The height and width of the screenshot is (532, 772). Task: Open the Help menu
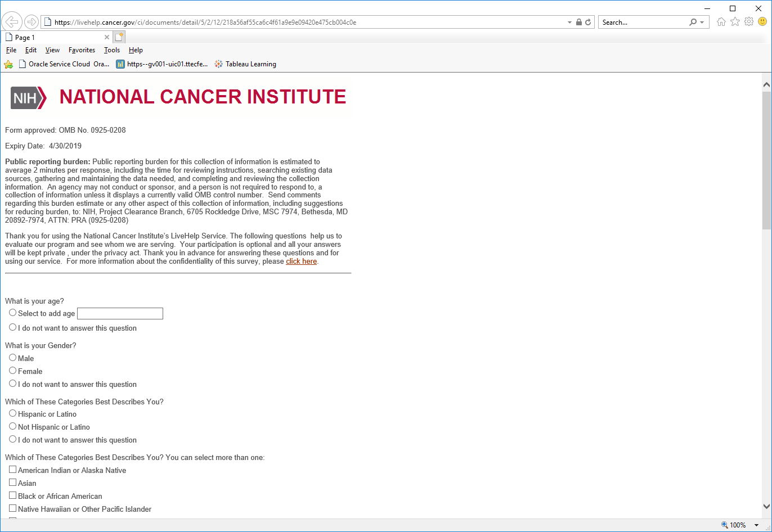(x=136, y=50)
